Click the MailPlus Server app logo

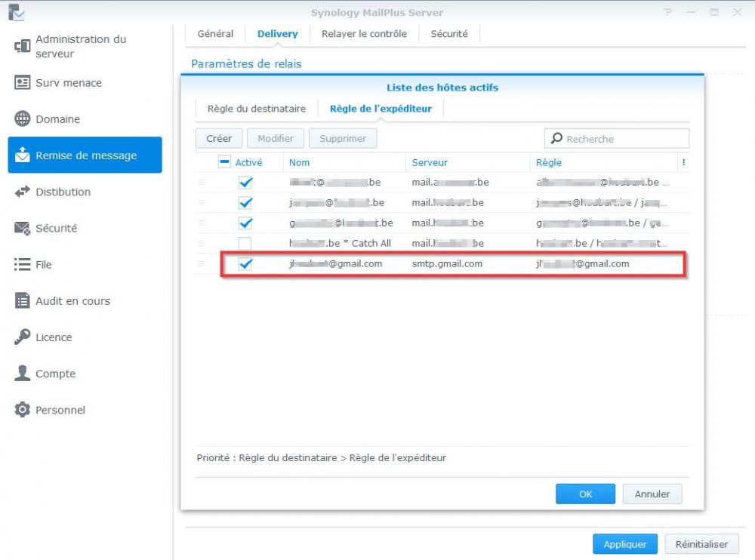(17, 13)
